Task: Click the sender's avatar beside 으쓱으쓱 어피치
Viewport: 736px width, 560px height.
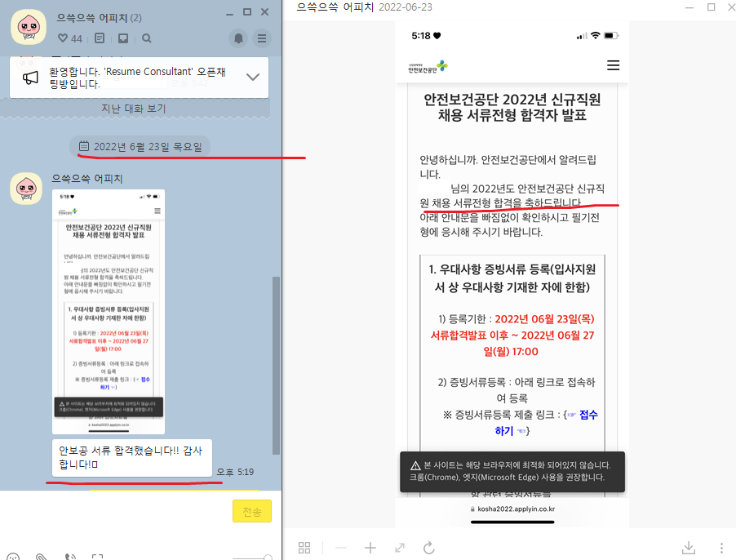Action: tap(26, 189)
